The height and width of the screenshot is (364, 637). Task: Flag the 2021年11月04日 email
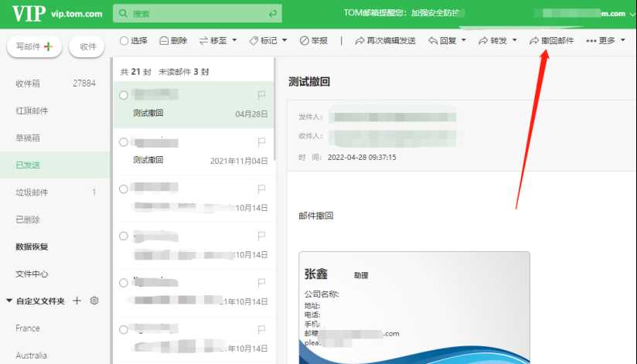[x=261, y=142]
